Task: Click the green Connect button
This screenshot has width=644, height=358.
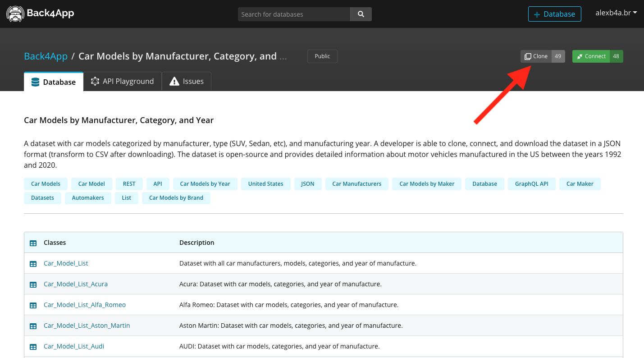Action: point(591,56)
